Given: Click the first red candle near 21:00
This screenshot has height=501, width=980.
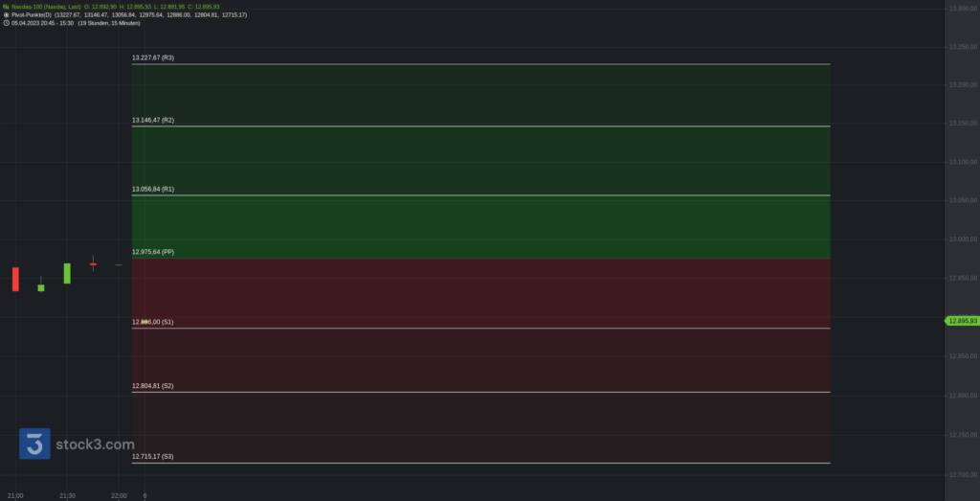Looking at the screenshot, I should point(15,279).
